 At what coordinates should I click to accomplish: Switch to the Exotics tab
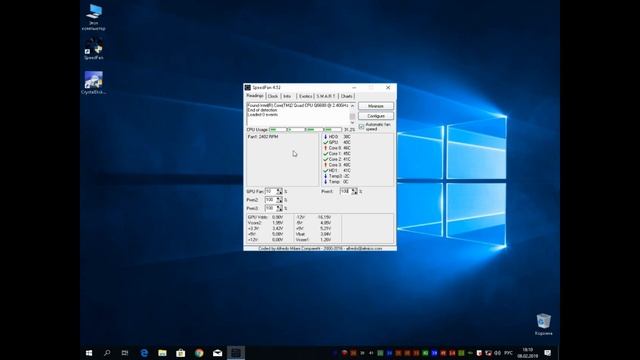click(x=305, y=96)
